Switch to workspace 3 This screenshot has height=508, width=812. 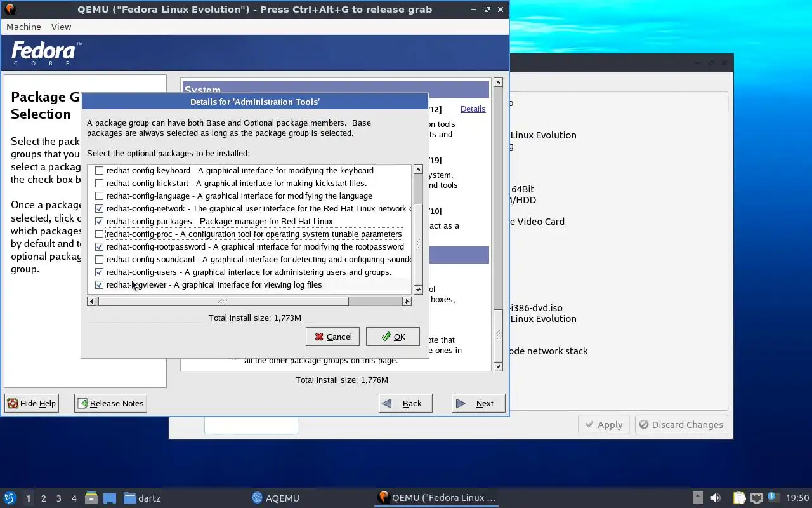58,498
